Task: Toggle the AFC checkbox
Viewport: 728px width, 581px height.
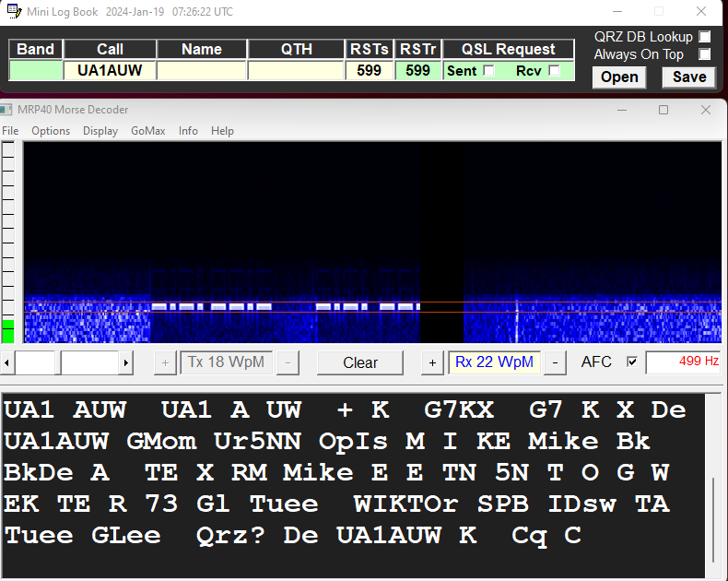Action: 632,362
